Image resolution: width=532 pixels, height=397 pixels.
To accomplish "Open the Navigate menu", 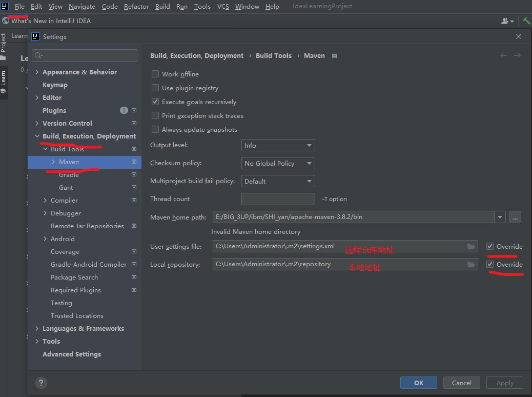I will pos(82,7).
